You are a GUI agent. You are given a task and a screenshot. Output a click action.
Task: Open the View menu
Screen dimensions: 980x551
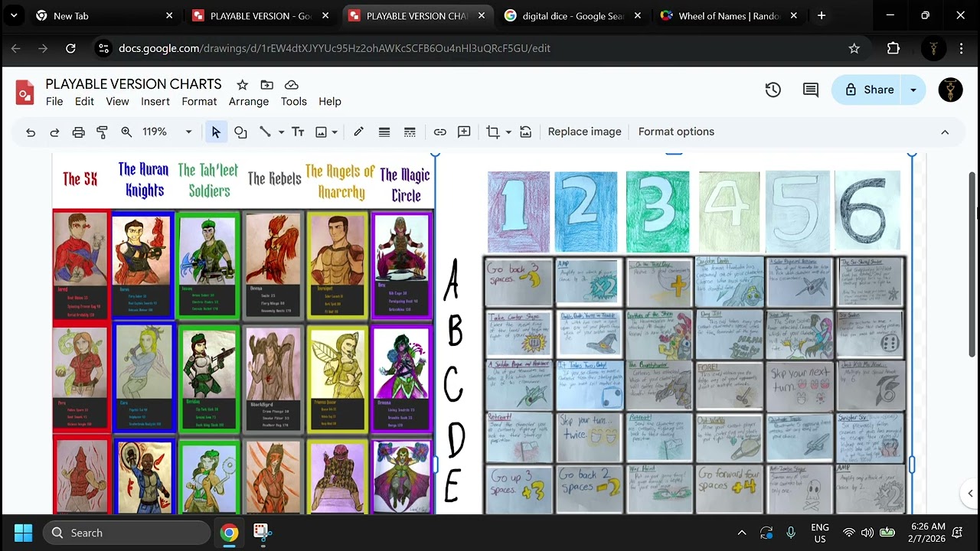coord(117,101)
